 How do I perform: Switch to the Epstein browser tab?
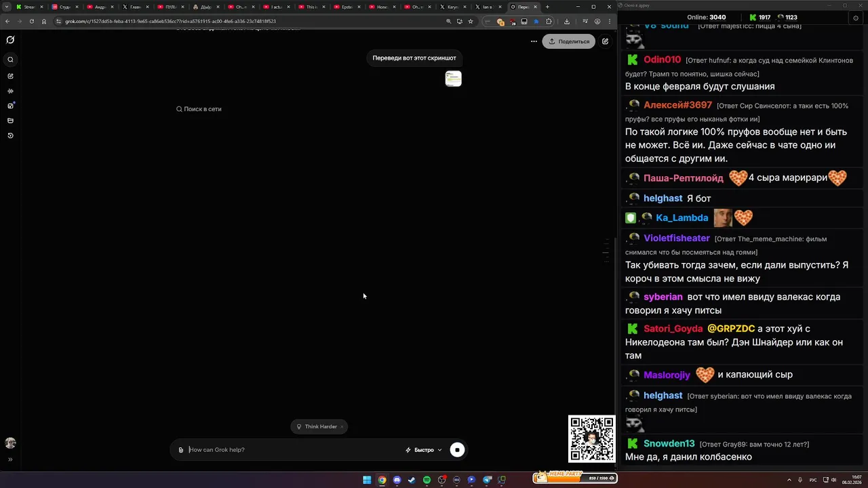pyautogui.click(x=347, y=7)
